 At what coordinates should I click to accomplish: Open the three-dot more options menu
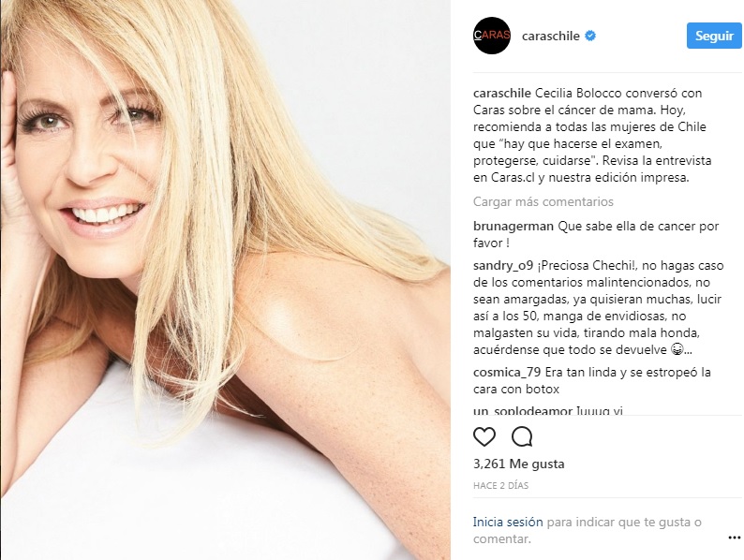tap(734, 538)
